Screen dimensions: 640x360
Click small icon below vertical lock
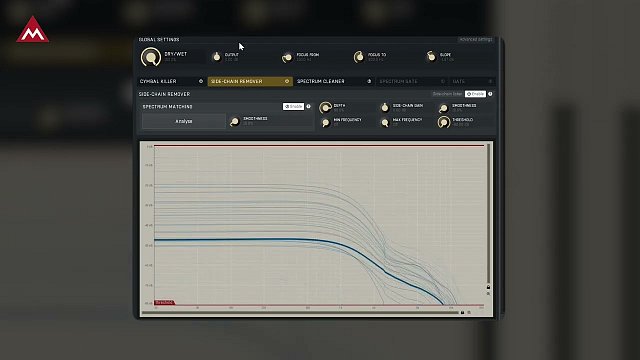tap(488, 293)
